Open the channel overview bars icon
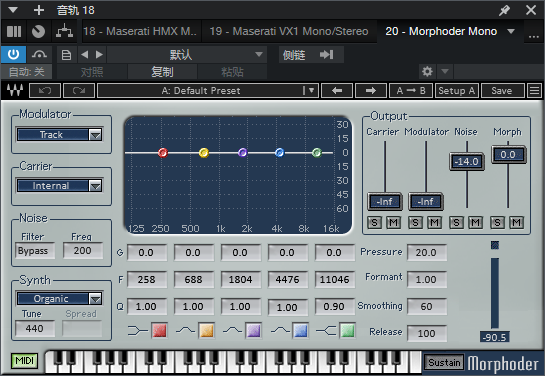This screenshot has height=376, width=545. [14, 31]
